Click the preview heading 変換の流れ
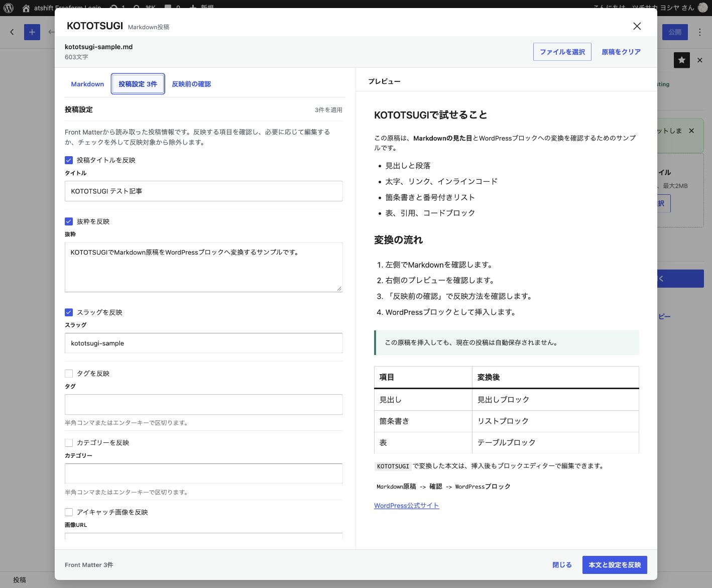The image size is (712, 588). 399,240
